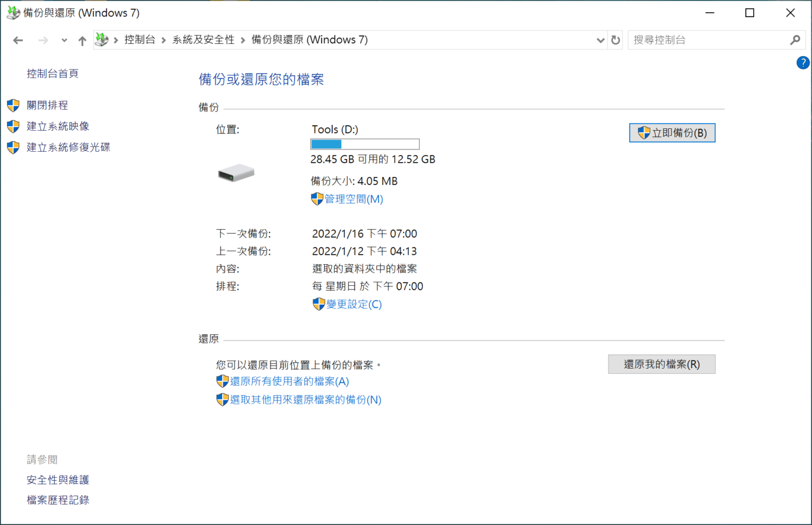Open recent locations dropdown arrow
Image resolution: width=812 pixels, height=525 pixels.
64,40
